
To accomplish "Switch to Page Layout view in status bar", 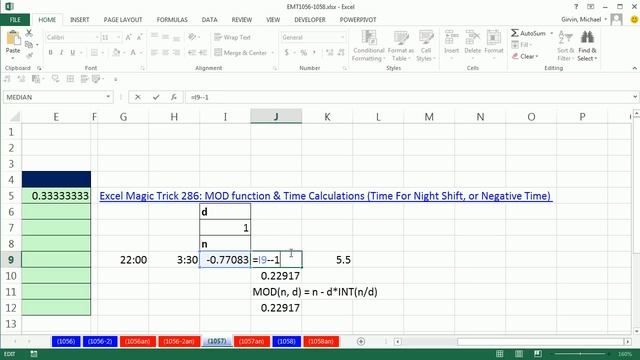I will (x=519, y=354).
